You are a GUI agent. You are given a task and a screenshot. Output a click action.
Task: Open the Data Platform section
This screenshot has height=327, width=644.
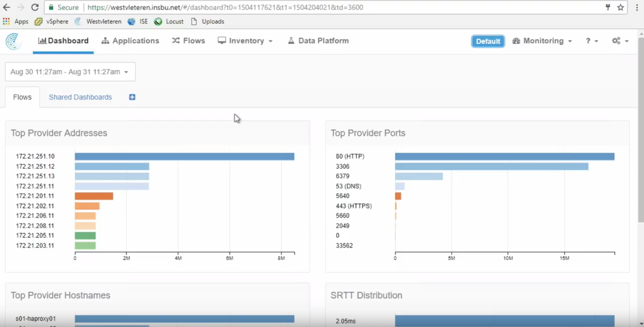coord(318,41)
